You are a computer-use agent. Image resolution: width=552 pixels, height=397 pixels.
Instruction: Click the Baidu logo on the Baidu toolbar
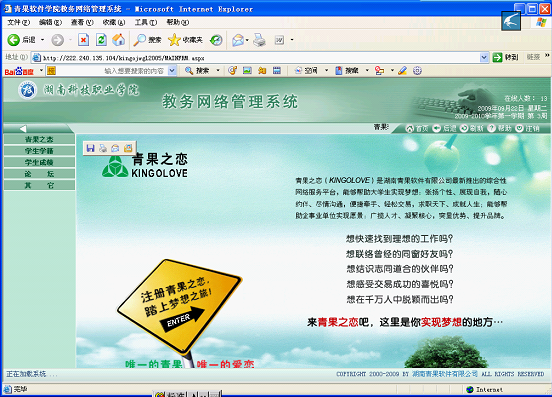(19, 71)
